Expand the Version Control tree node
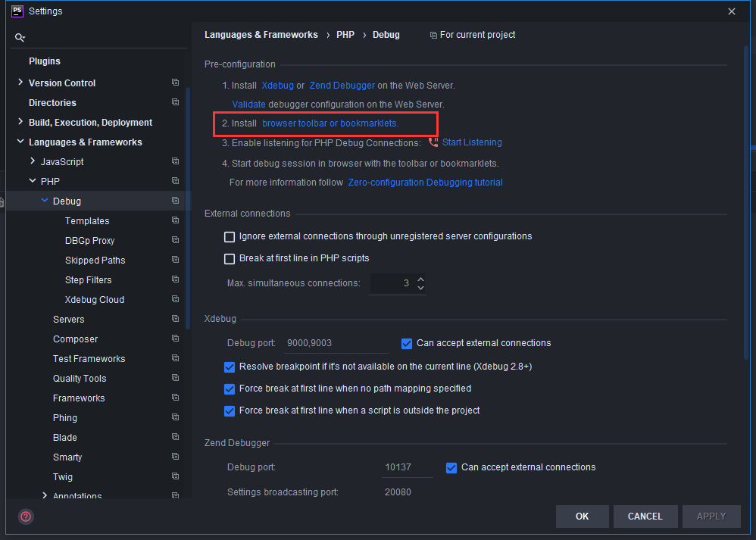 coord(20,83)
